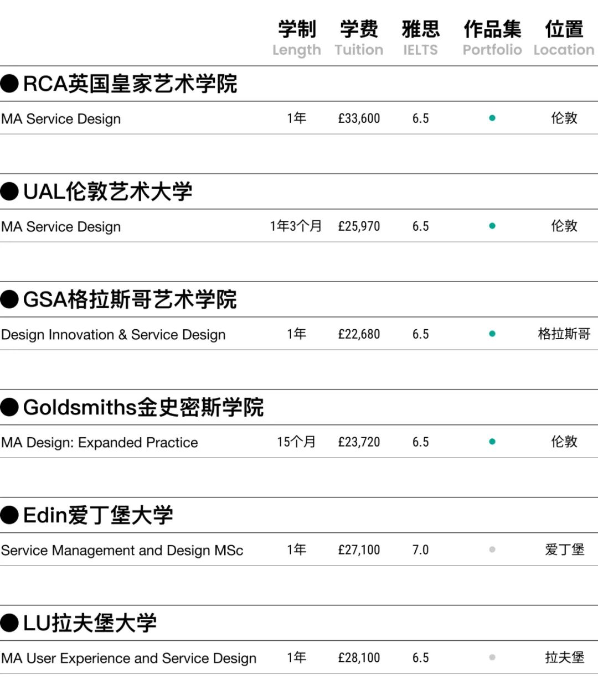The height and width of the screenshot is (700, 598).
Task: Click Design Innovation & Service Design program
Action: (x=114, y=335)
